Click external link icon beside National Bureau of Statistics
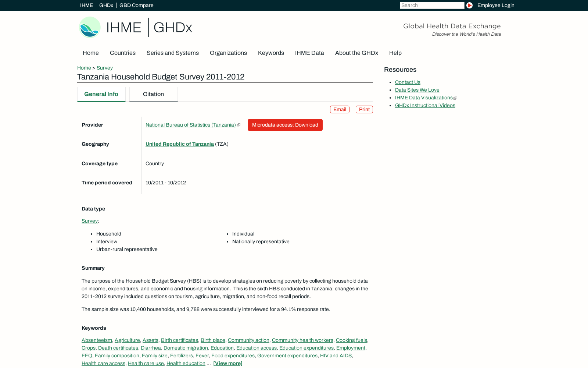This screenshot has width=588, height=368. [239, 125]
